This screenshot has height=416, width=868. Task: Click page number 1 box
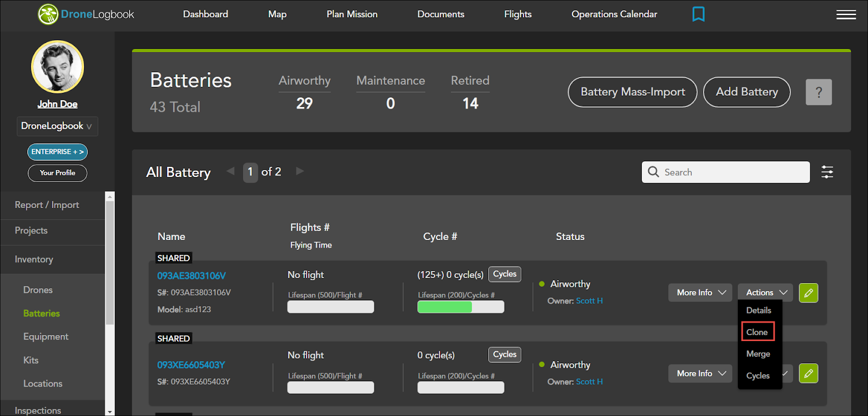250,172
